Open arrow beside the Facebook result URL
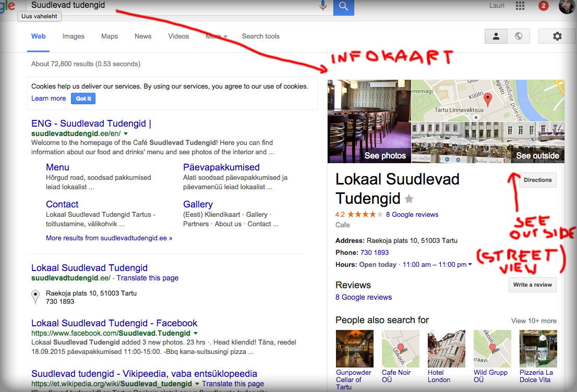Image resolution: width=577 pixels, height=392 pixels. coord(196,334)
